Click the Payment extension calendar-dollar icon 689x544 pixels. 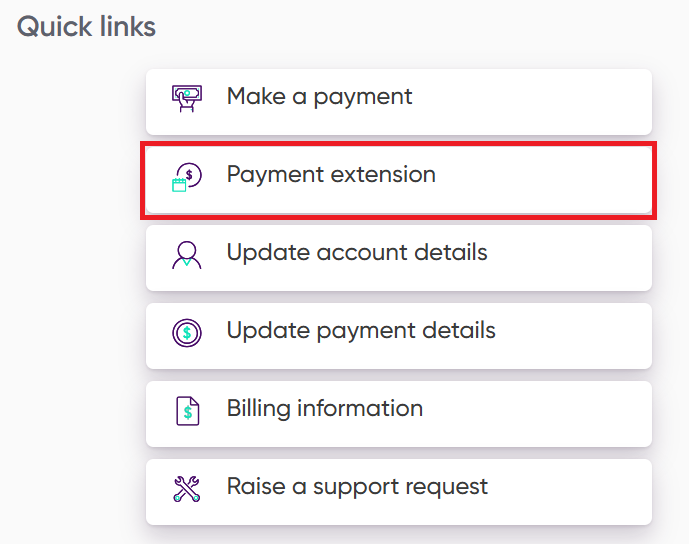186,176
